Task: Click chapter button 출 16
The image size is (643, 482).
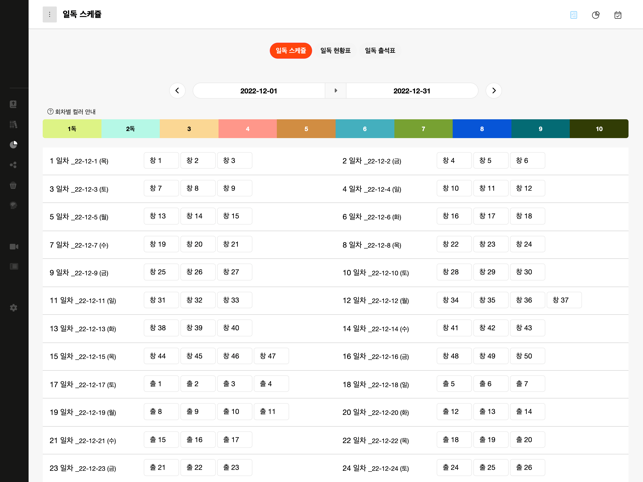Action: click(198, 439)
